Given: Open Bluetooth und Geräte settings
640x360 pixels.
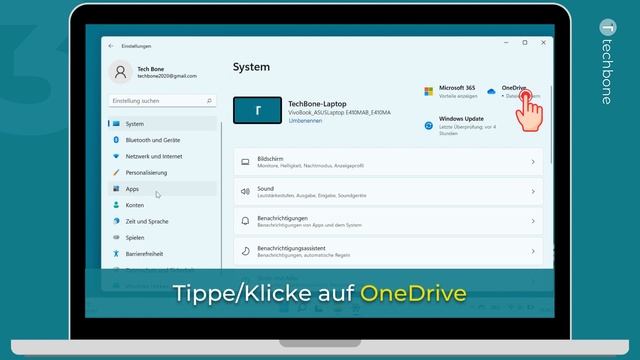Looking at the screenshot, I should [162, 140].
